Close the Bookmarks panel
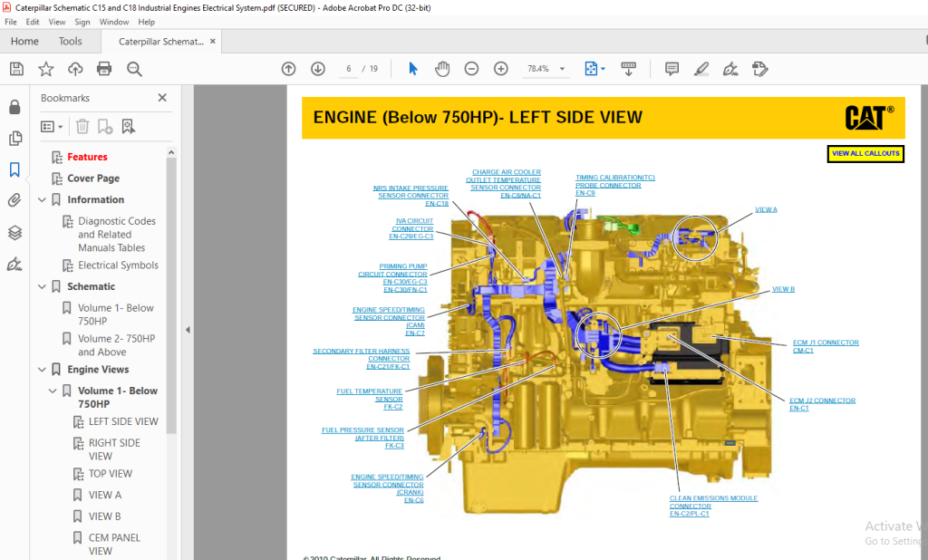Screen dimensions: 928x560 [162, 98]
